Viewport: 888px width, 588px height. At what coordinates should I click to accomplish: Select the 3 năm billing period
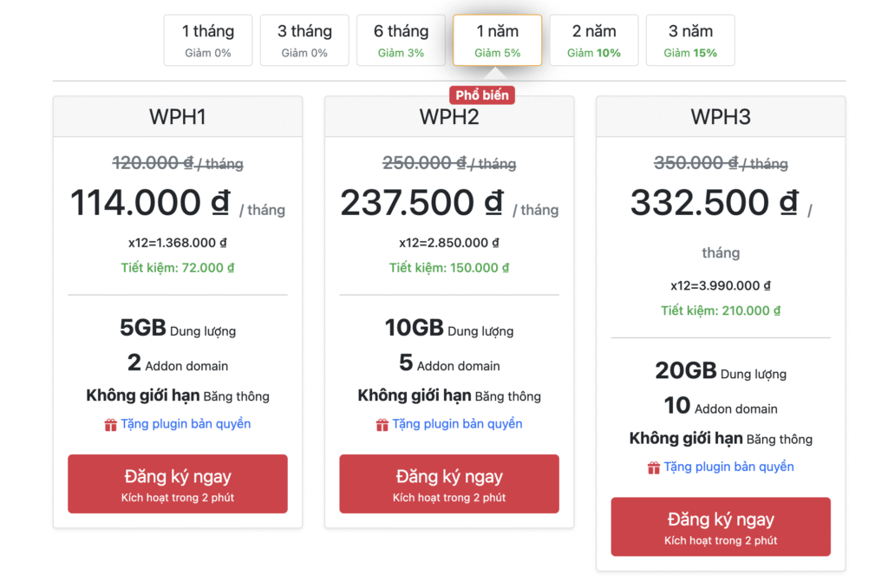coord(690,41)
